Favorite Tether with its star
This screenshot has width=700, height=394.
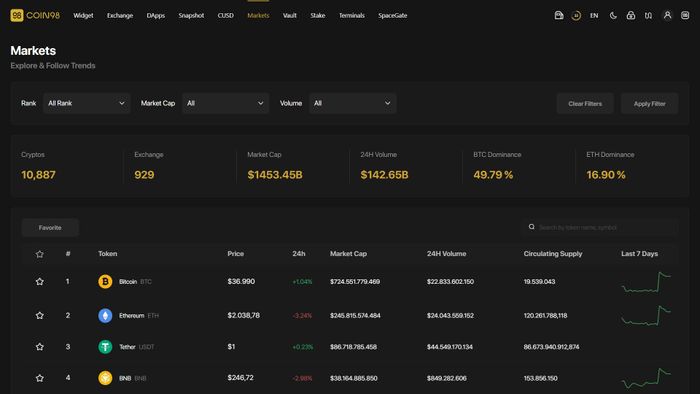pos(39,347)
